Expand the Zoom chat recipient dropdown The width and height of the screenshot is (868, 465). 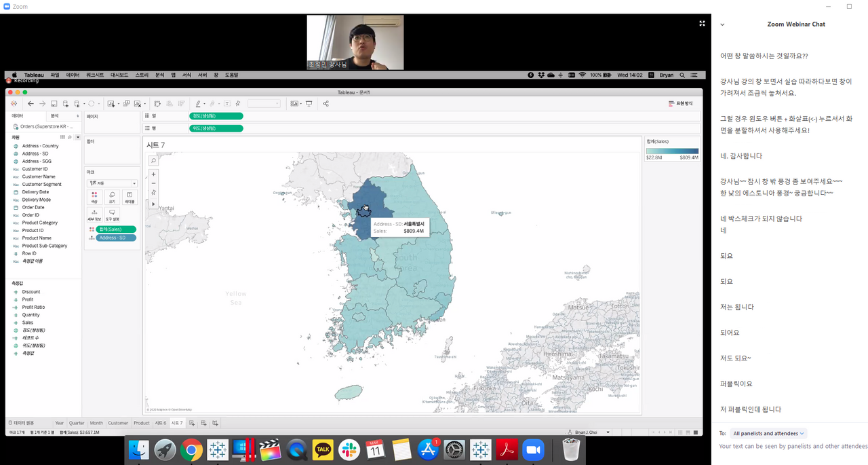point(769,433)
